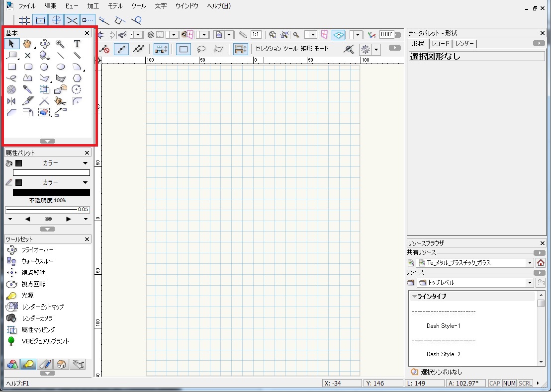Select the Fillet tool
Viewport: 551px width, 392px height.
click(77, 101)
